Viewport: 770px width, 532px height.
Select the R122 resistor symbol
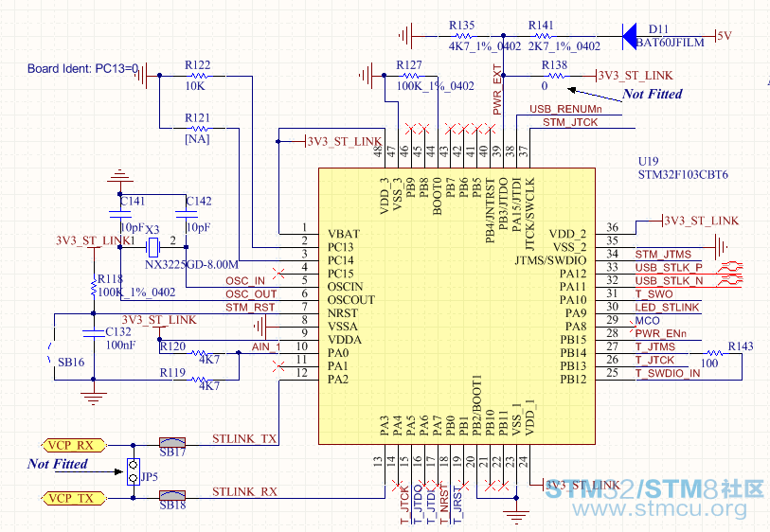[200, 76]
